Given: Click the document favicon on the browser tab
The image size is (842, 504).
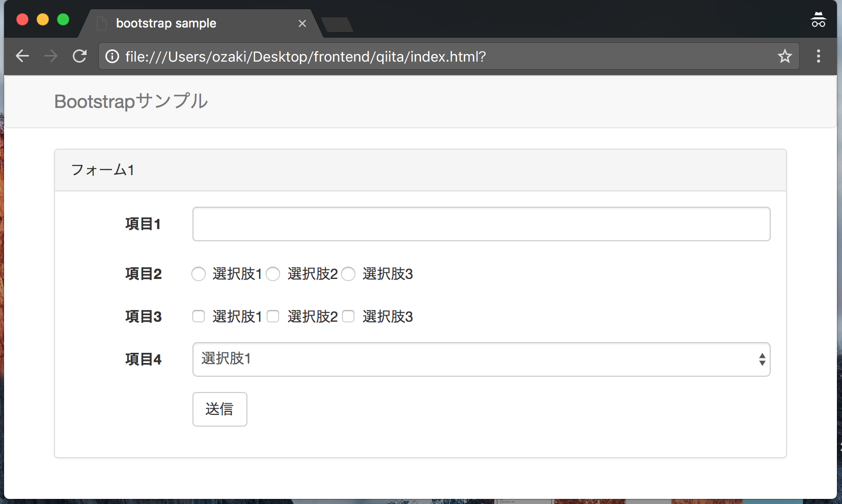Looking at the screenshot, I should (101, 23).
